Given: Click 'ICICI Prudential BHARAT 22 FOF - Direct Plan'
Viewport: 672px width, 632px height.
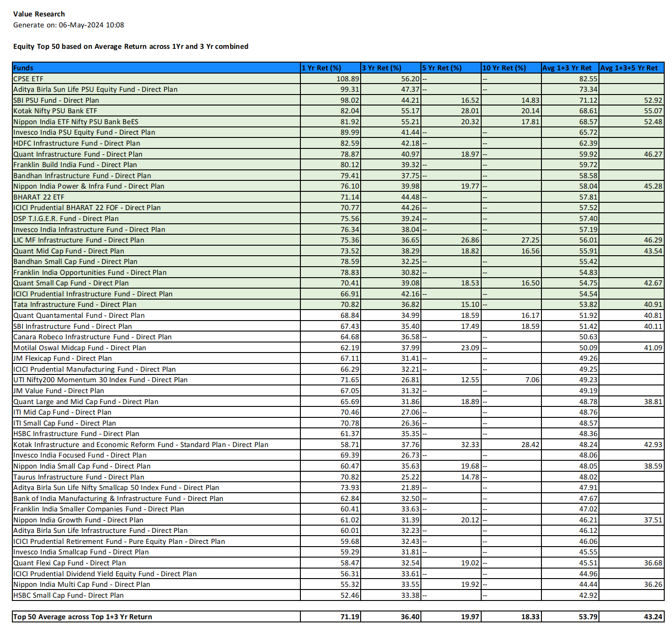Looking at the screenshot, I should [x=87, y=208].
